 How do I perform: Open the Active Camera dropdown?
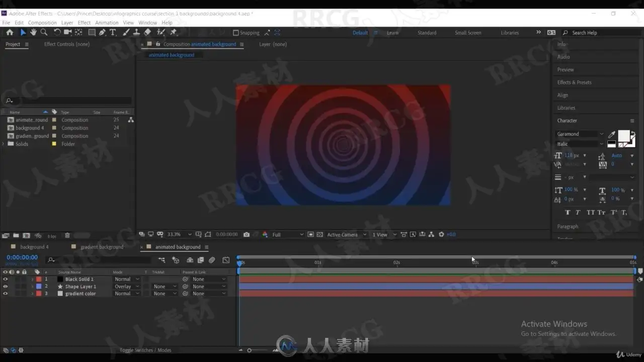click(346, 234)
